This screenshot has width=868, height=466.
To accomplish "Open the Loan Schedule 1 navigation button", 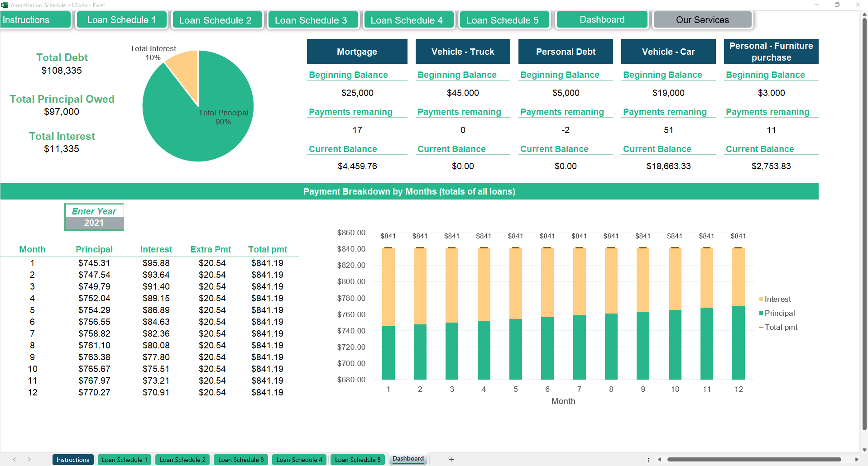I will point(121,20).
